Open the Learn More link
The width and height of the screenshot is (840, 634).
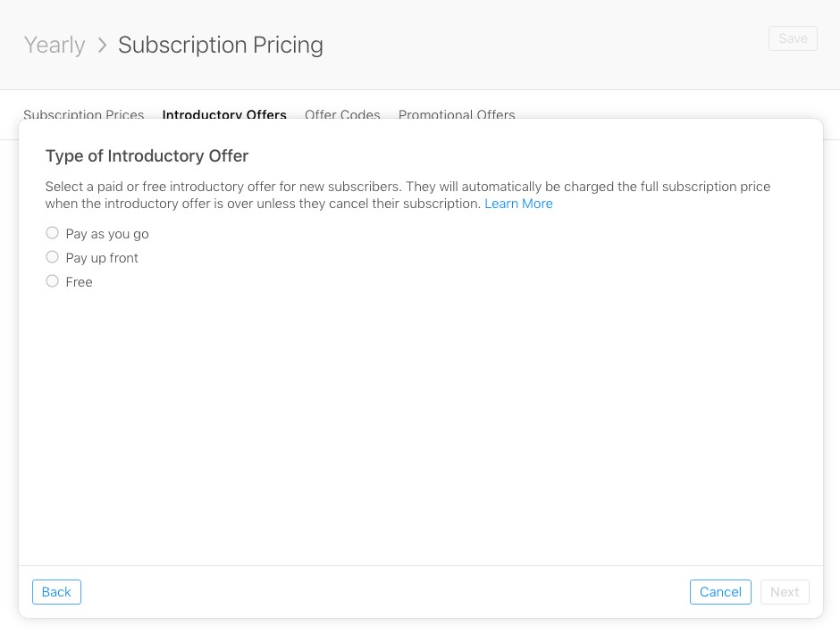518,204
